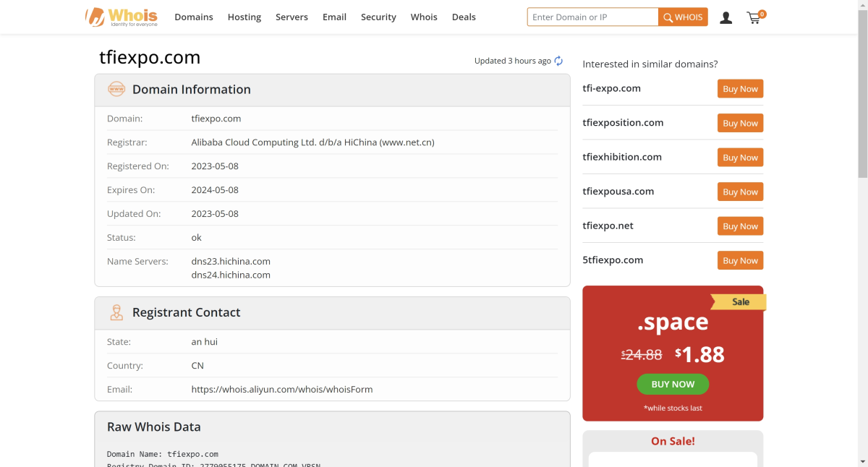Open the Domains menu
Screen dimensions: 868x467
(193, 17)
